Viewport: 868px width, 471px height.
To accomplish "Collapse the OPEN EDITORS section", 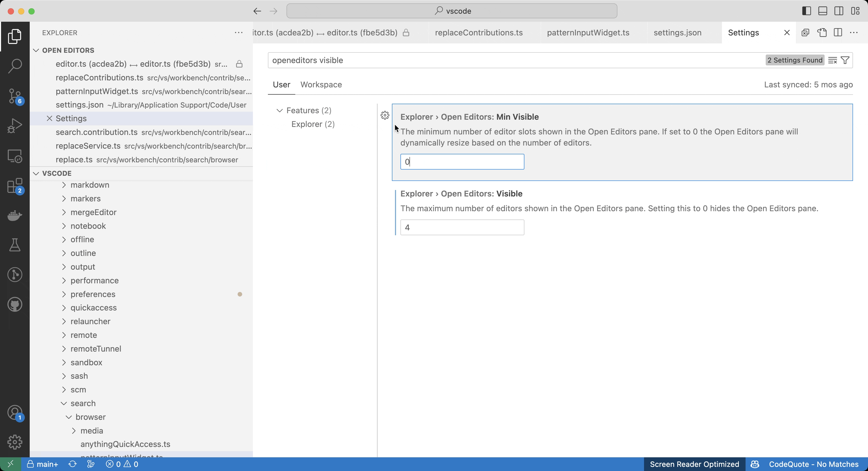I will click(36, 50).
